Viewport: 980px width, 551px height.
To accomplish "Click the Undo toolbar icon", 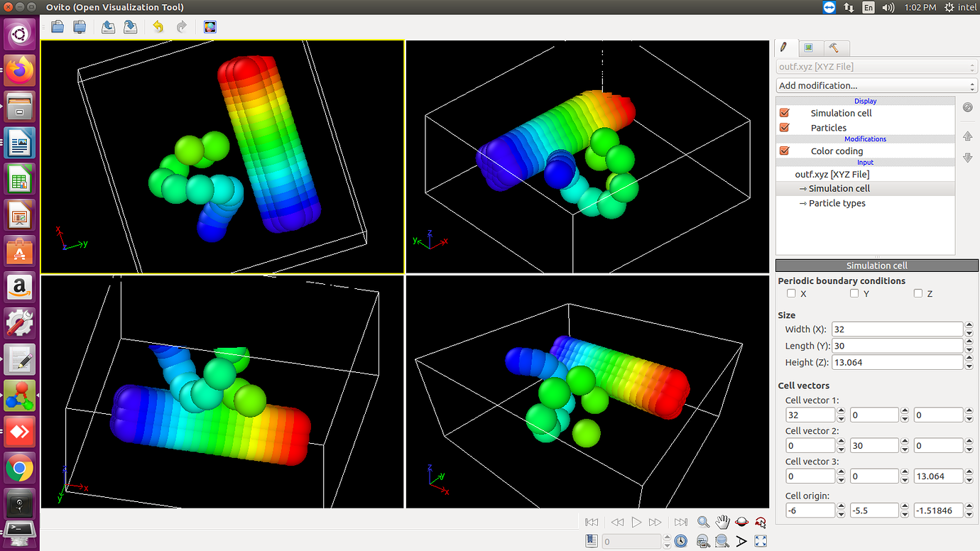I will (x=158, y=26).
